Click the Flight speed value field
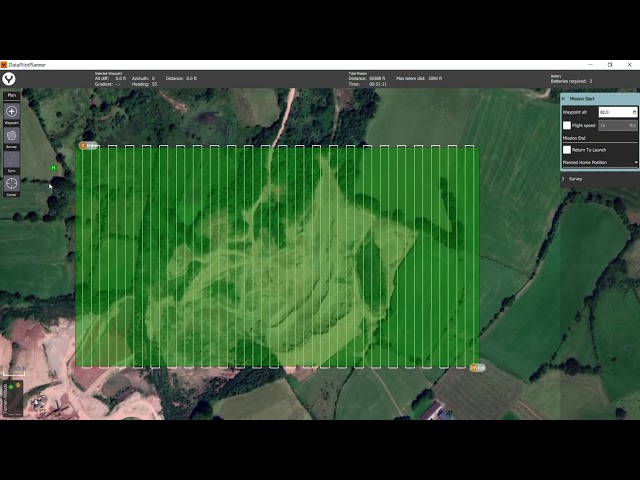The height and width of the screenshot is (480, 640). click(x=618, y=125)
